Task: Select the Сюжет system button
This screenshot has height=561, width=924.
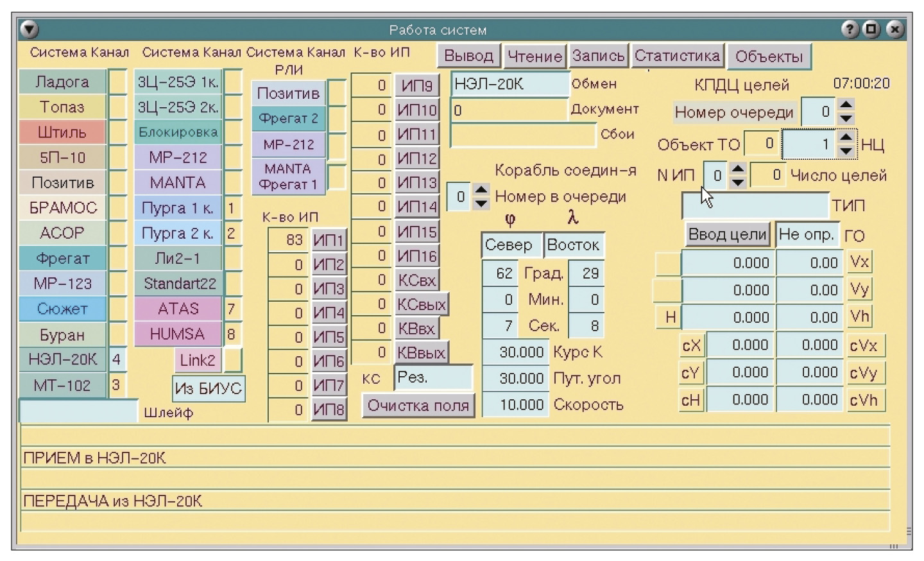Action: pos(62,309)
